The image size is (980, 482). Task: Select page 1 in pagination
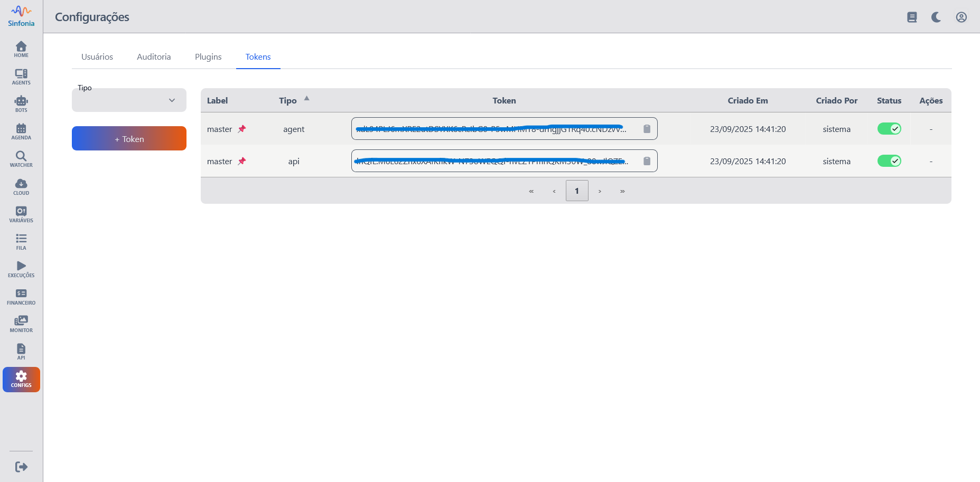(577, 191)
